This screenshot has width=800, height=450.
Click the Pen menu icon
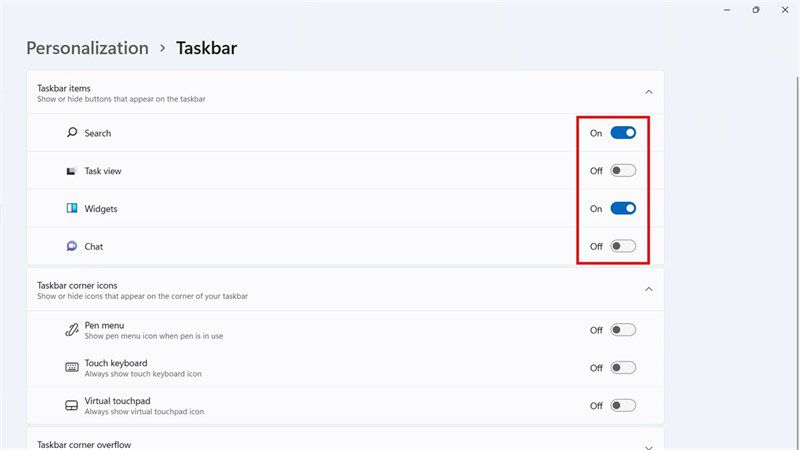72,330
